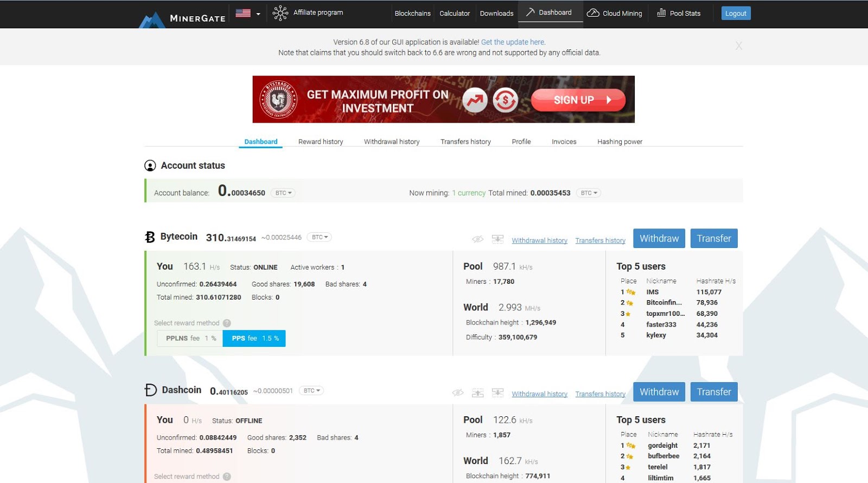868x483 pixels.
Task: Click the Account status user icon
Action: [x=150, y=166]
